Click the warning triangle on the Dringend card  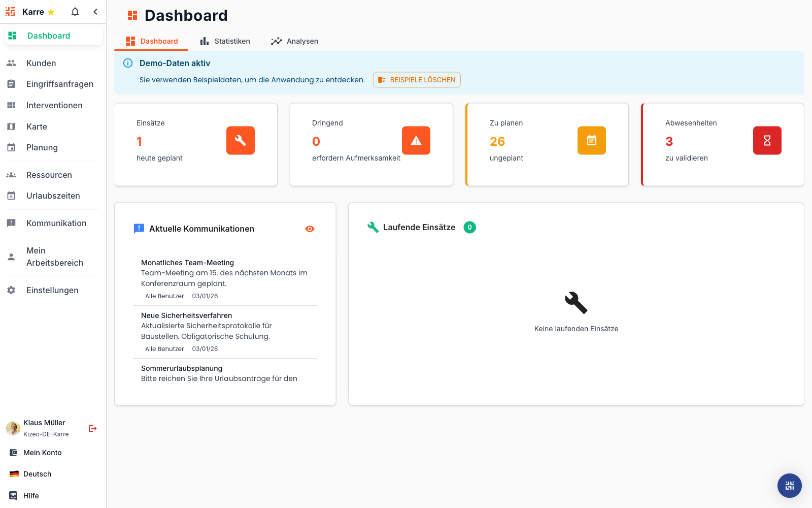(x=416, y=141)
